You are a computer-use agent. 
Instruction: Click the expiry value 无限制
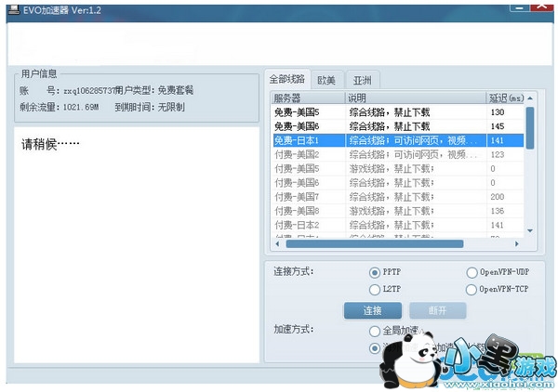171,107
